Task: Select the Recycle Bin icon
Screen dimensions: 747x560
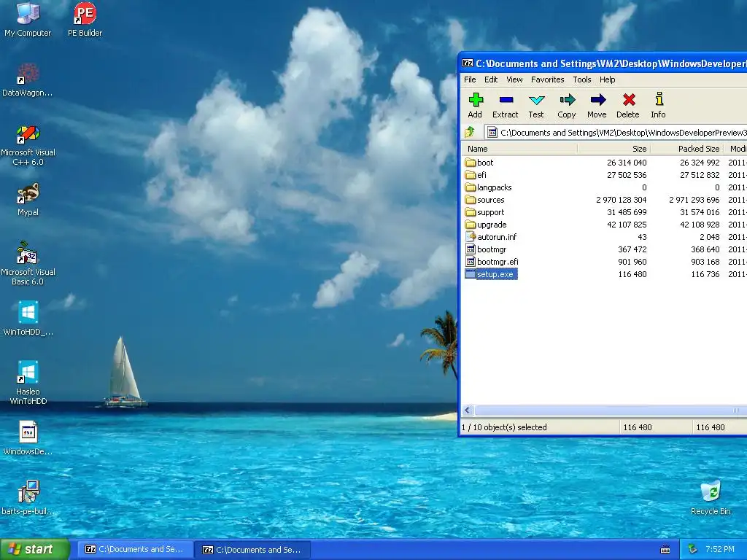Action: tap(711, 498)
